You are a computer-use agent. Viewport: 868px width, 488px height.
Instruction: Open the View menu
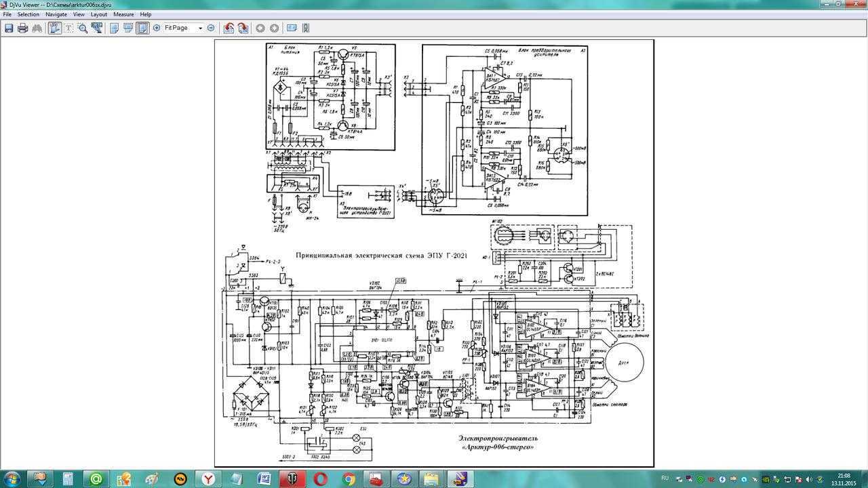[79, 14]
